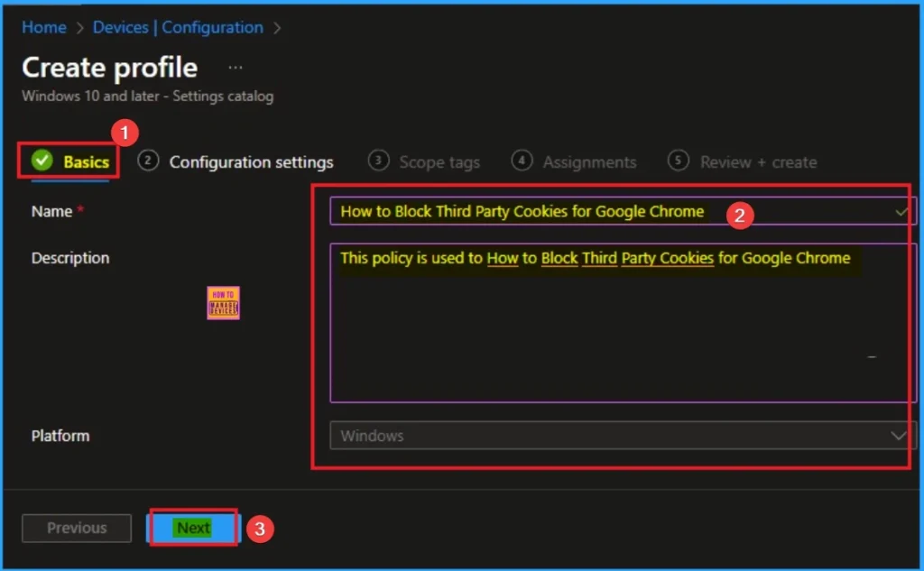Click 'Windows 10 and later - Settings catalog' subtitle

click(148, 96)
